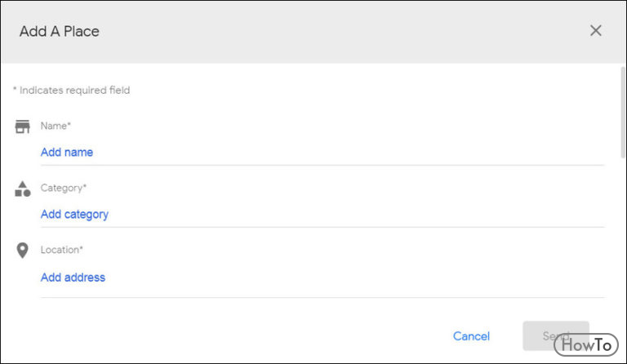Click the Name* field label
Screen dimensions: 627x364
point(56,126)
